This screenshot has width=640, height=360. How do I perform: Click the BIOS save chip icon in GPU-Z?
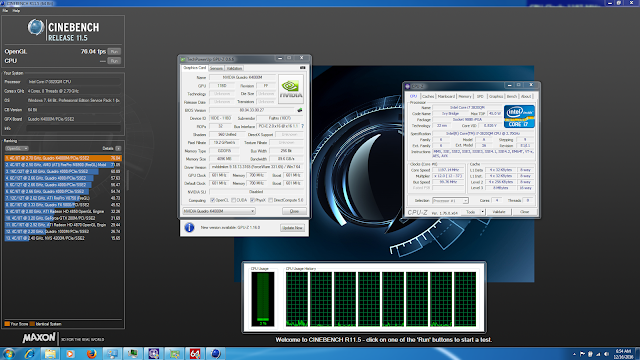click(x=300, y=110)
